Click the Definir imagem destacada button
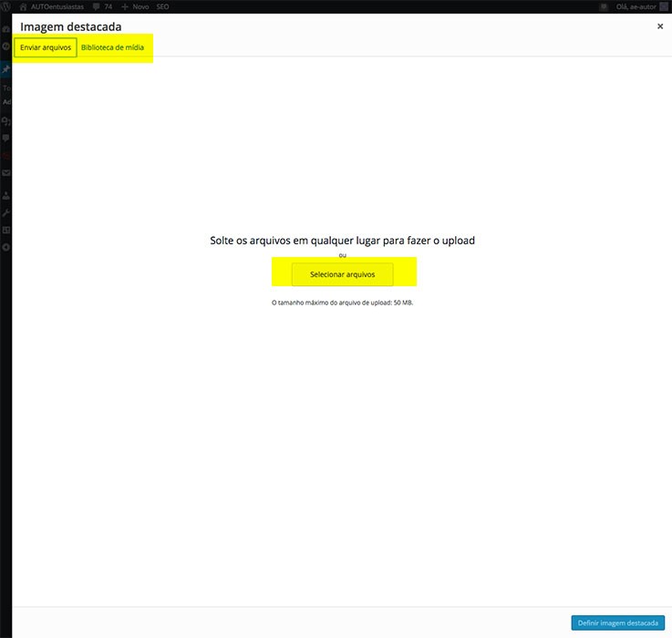The height and width of the screenshot is (638, 672). pos(617,623)
